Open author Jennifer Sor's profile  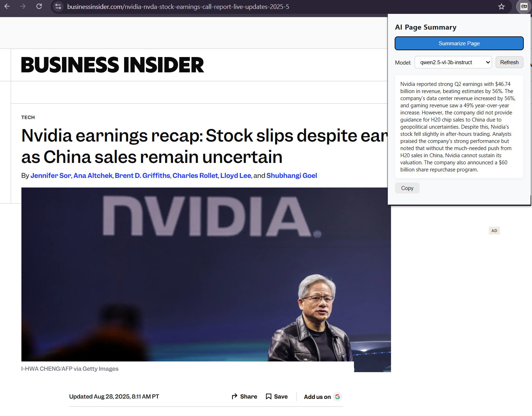coord(51,175)
